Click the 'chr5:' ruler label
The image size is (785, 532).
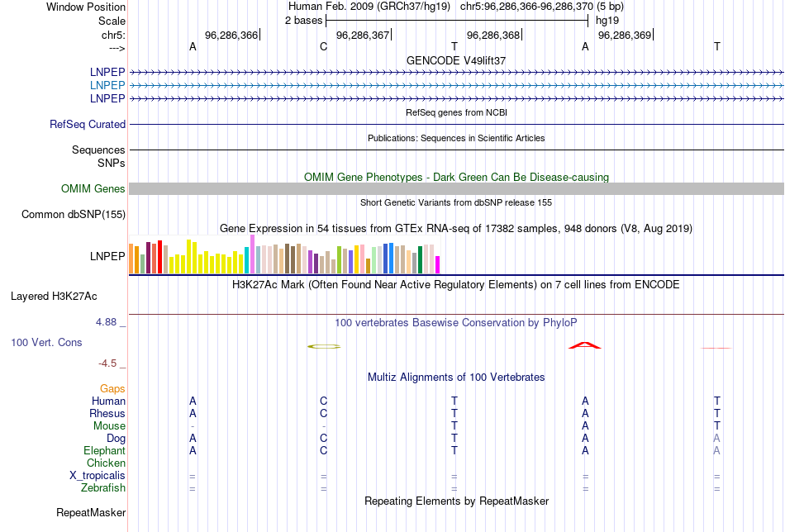tap(113, 35)
